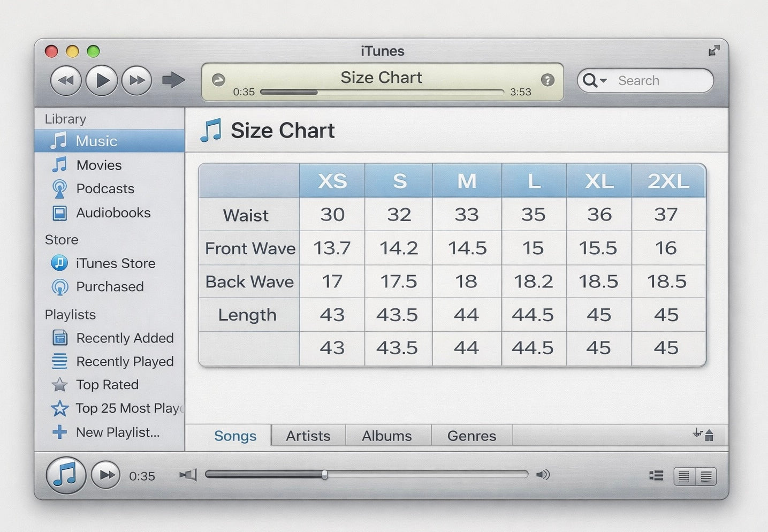Viewport: 768px width, 532px height.
Task: Click the rewind button in the top toolbar
Action: (x=66, y=81)
